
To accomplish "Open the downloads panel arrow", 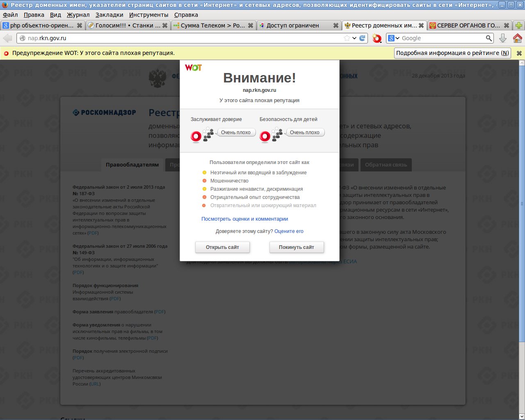I will (x=503, y=38).
